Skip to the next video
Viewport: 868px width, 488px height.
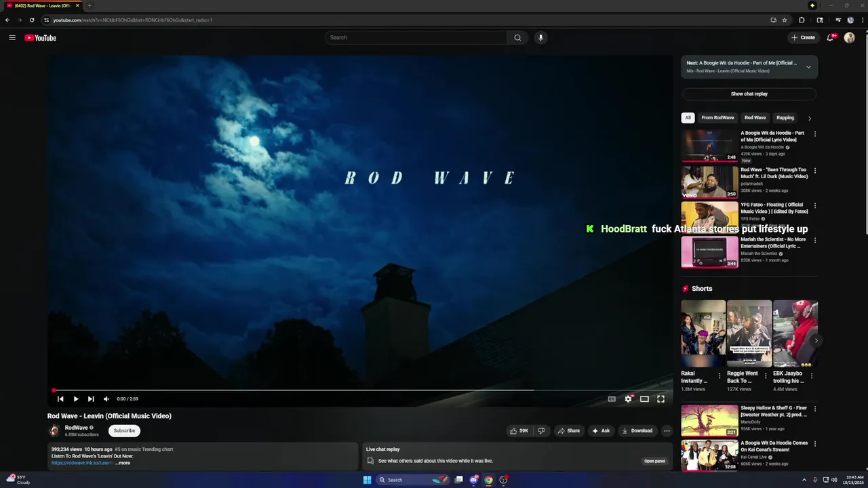pos(91,399)
